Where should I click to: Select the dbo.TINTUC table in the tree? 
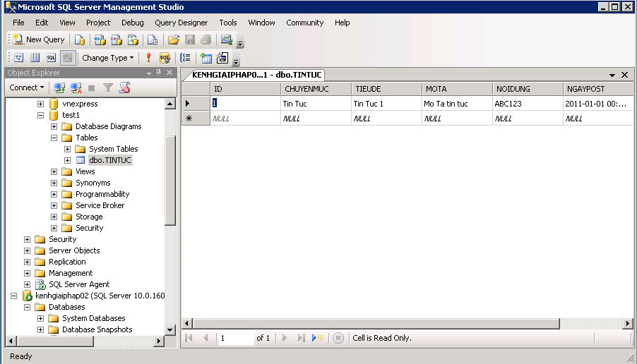[110, 160]
